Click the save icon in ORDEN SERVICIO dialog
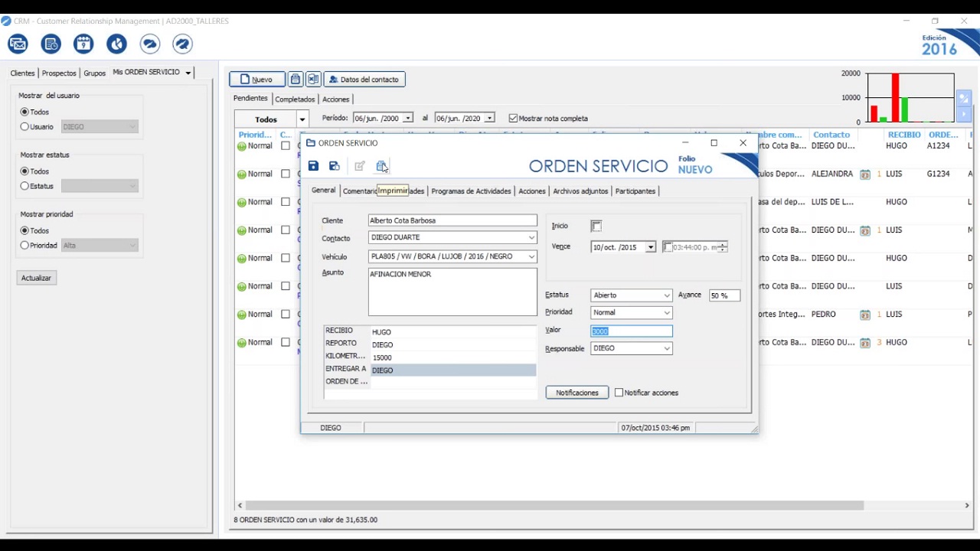Viewport: 980px width, 551px height. [x=313, y=166]
